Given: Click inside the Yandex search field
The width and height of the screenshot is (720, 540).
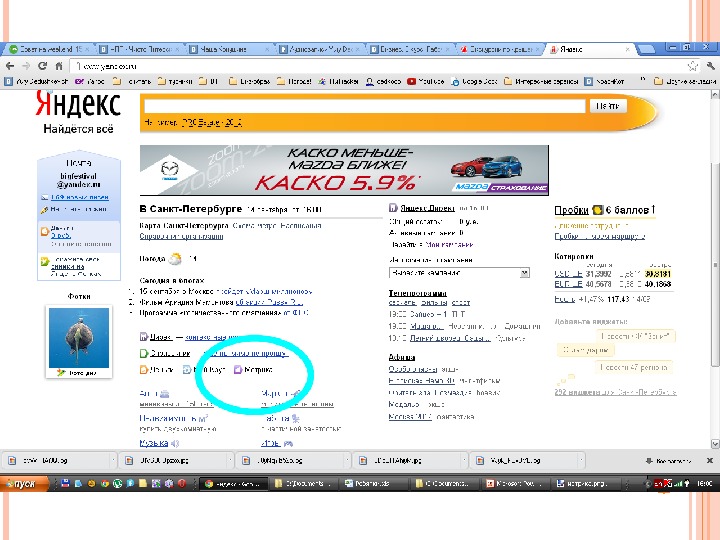Looking at the screenshot, I should [x=365, y=106].
